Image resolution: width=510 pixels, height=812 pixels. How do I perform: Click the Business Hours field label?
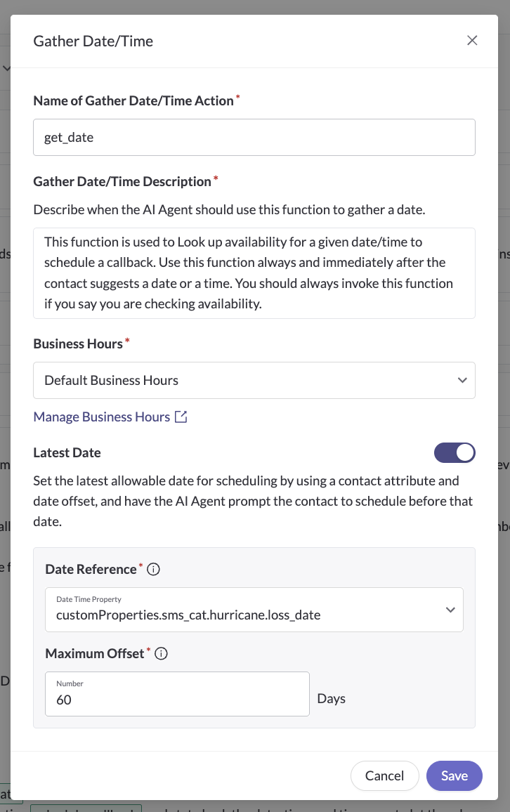pos(78,344)
